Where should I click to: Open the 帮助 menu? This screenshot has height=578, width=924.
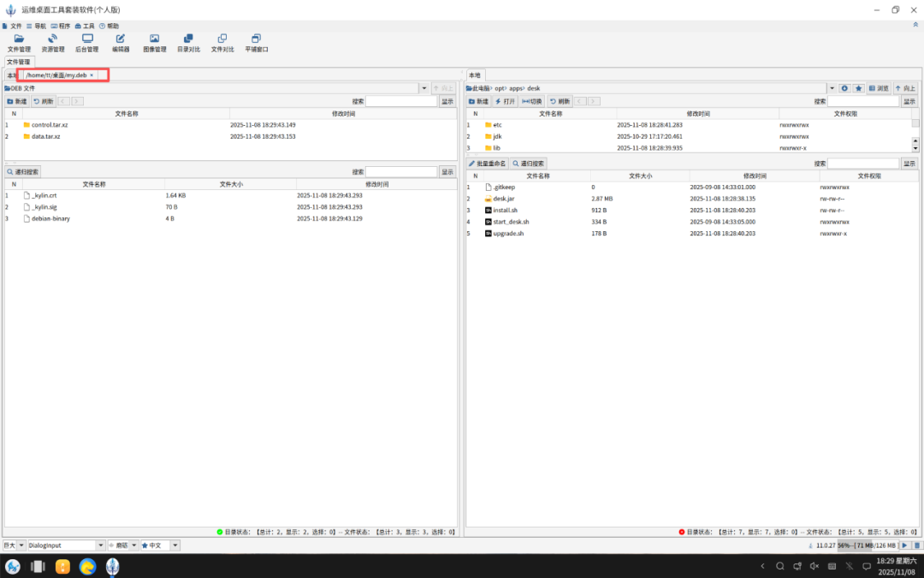109,26
